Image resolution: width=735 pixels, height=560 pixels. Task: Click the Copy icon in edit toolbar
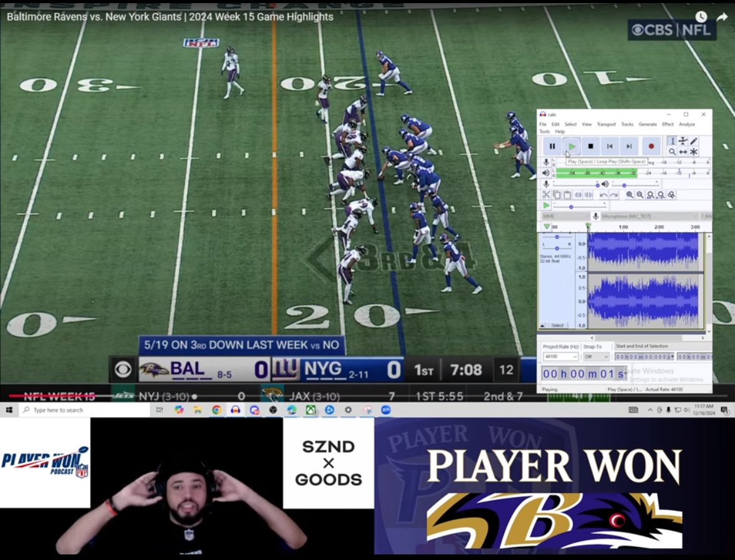[557, 195]
